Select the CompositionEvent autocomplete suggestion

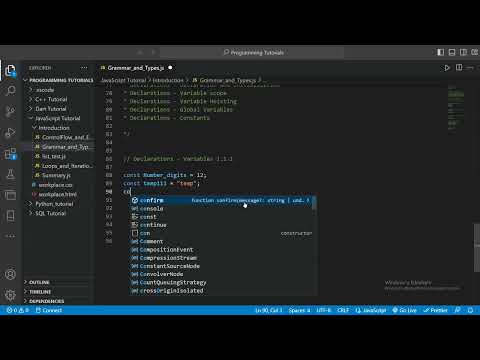point(221,250)
